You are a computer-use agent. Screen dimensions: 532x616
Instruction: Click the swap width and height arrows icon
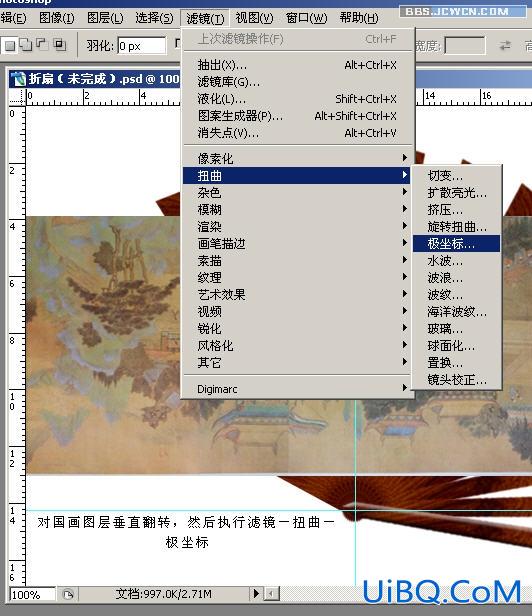tap(506, 46)
